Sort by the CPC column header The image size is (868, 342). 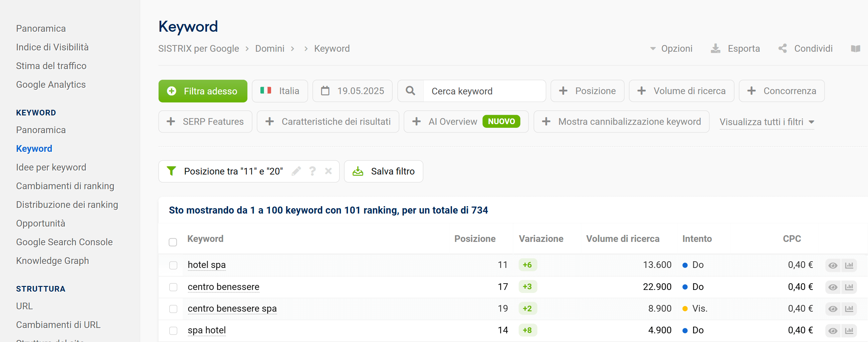(792, 239)
